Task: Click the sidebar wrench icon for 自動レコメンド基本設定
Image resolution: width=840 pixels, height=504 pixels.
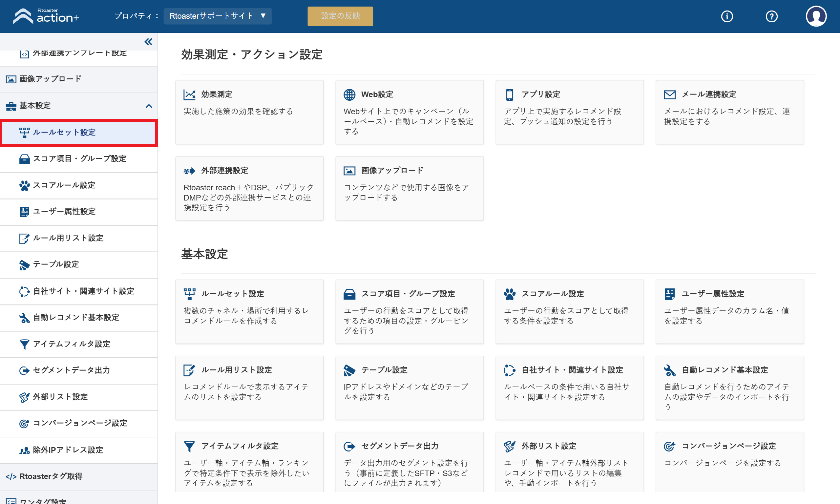Action: [25, 318]
